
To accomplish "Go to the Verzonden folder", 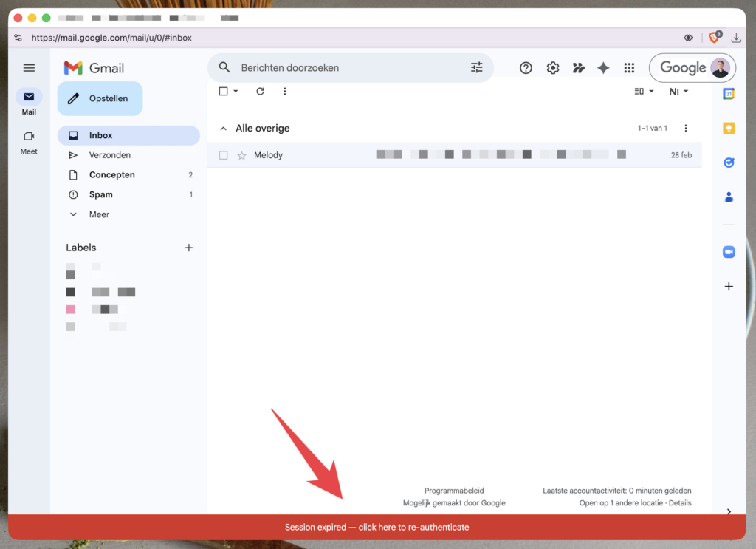I will click(x=110, y=155).
